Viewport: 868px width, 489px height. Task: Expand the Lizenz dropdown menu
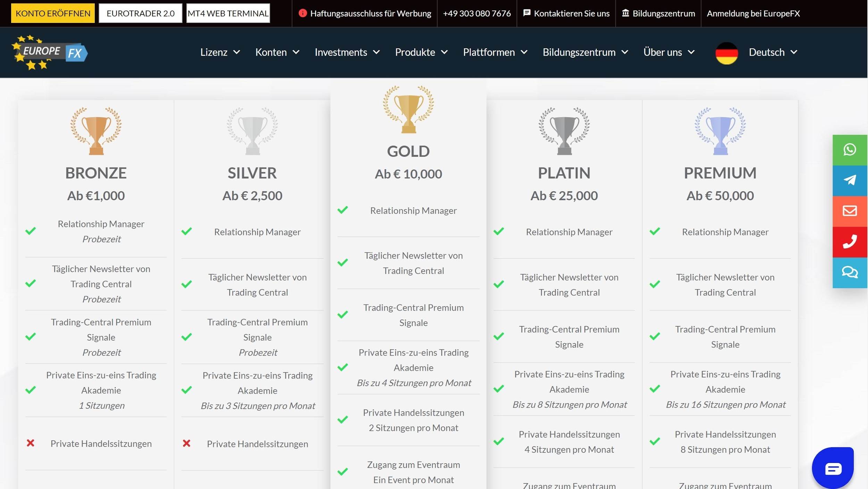click(220, 52)
